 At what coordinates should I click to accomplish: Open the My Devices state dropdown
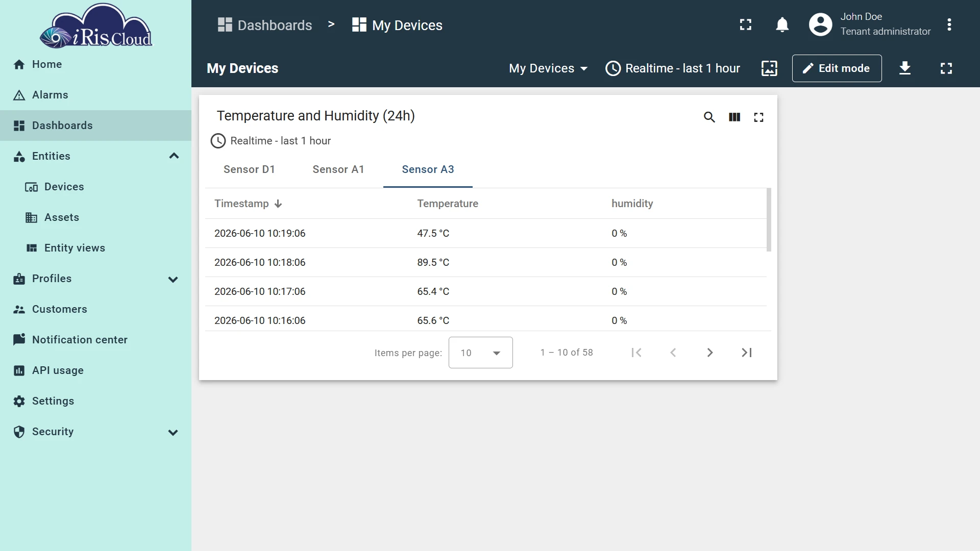pyautogui.click(x=548, y=68)
